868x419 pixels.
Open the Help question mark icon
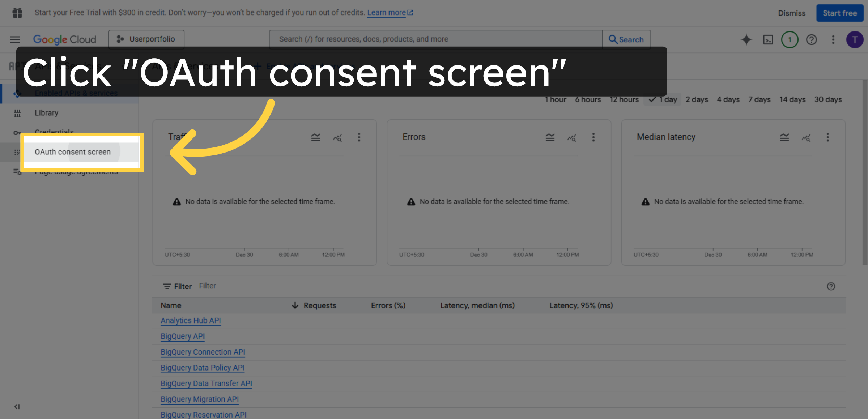tap(812, 39)
